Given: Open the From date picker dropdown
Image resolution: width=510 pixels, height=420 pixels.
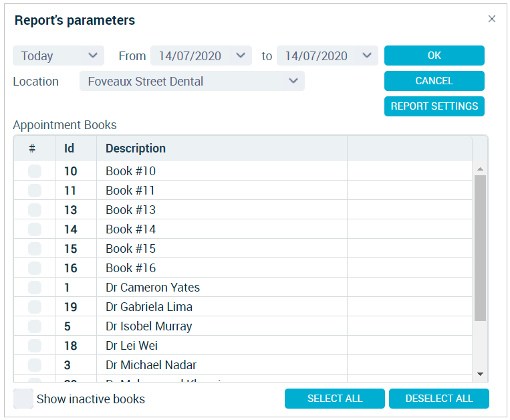Looking at the screenshot, I should [x=241, y=56].
